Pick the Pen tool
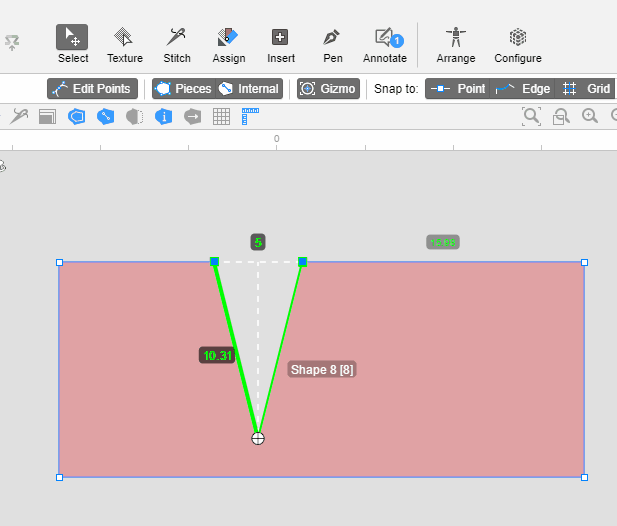The width and height of the screenshot is (617, 526). click(332, 44)
